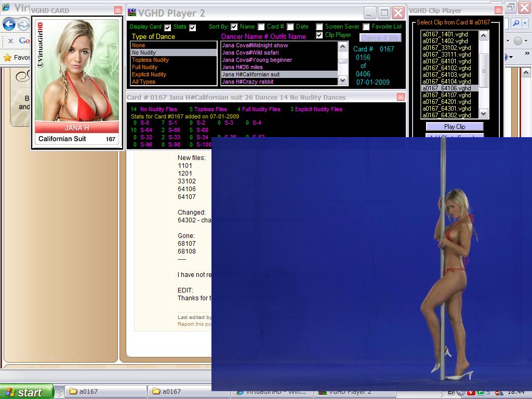Screen dimensions: 532x399
Task: Switch to VGHD Player 2 taskbar button
Action: (355, 392)
